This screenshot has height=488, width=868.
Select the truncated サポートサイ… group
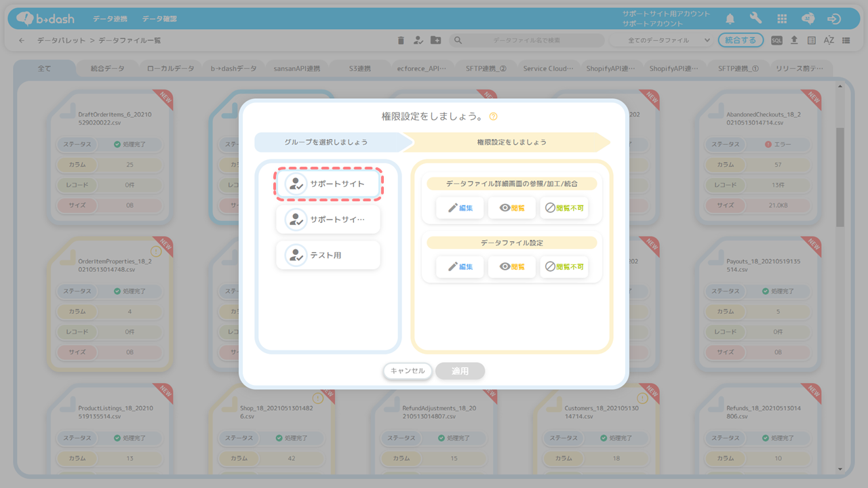pos(328,220)
